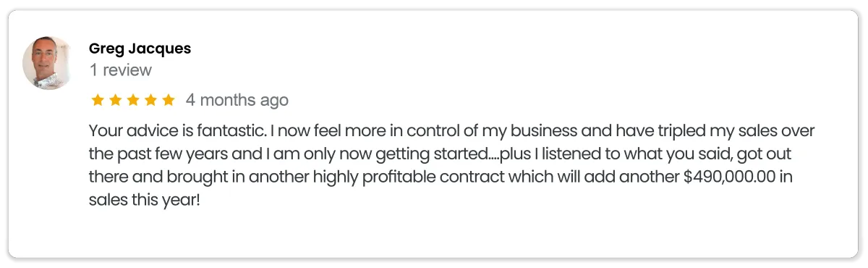Click the '4 months ago' timestamp
Viewport: 868px width, 268px height.
coord(237,100)
